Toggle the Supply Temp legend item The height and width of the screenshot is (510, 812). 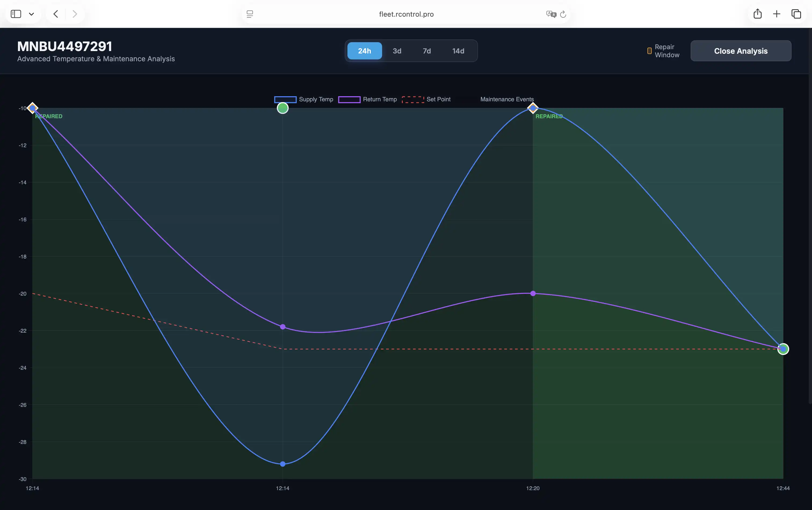tap(304, 99)
